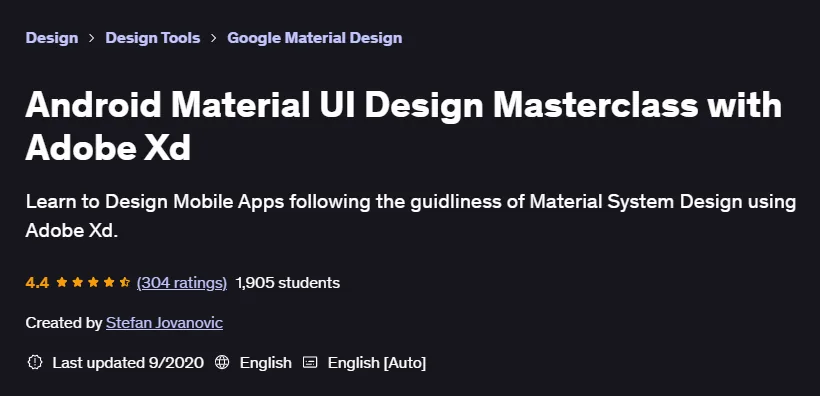Click the second rating star
This screenshot has width=820, height=396.
point(77,282)
